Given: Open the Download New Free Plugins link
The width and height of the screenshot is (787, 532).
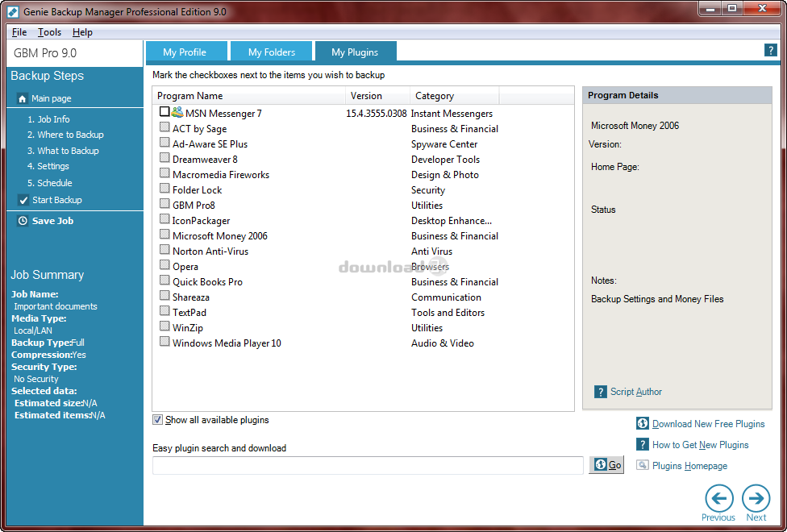Looking at the screenshot, I should point(708,424).
